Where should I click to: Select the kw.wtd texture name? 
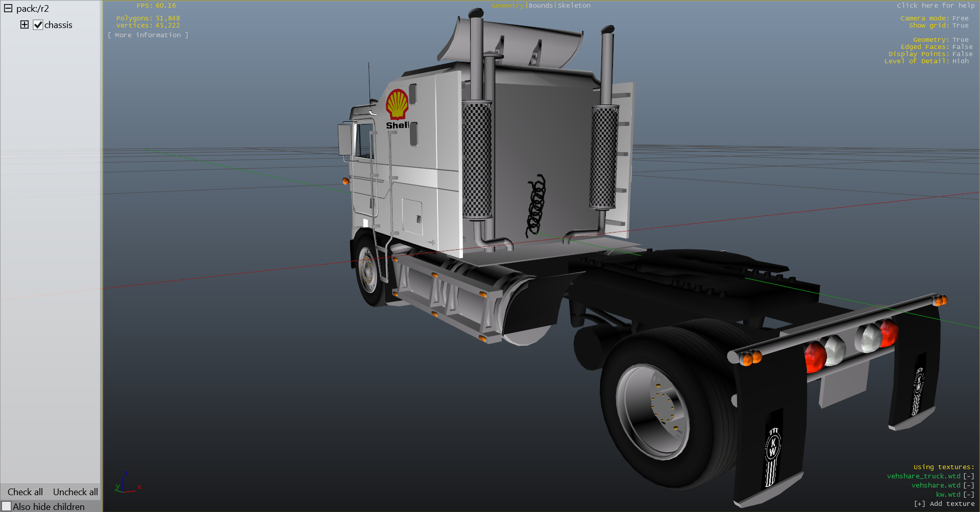(x=948, y=494)
